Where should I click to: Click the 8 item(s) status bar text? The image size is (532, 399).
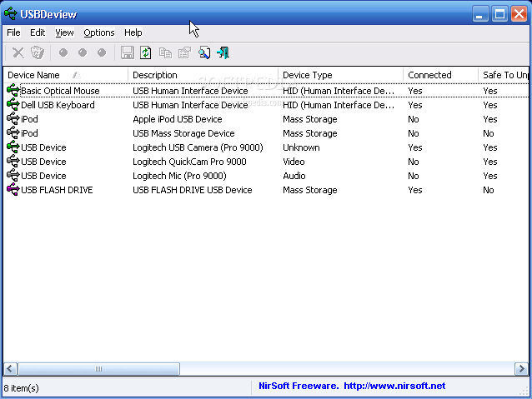21,388
